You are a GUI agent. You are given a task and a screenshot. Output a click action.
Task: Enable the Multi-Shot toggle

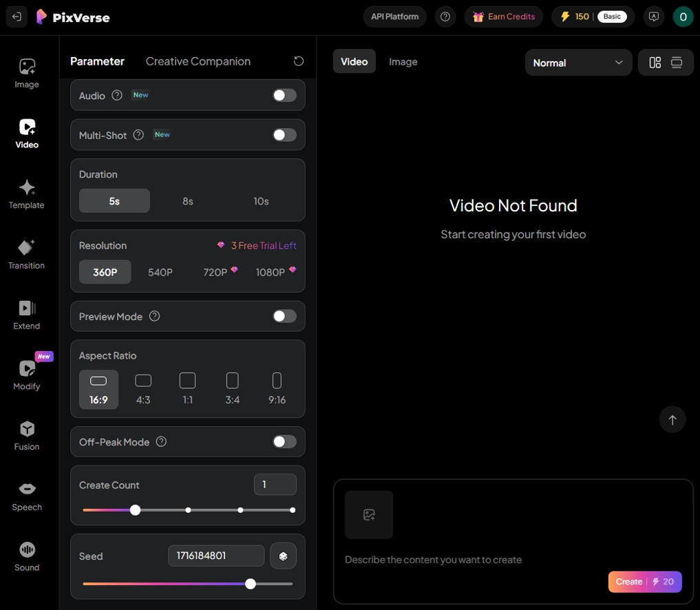[284, 135]
